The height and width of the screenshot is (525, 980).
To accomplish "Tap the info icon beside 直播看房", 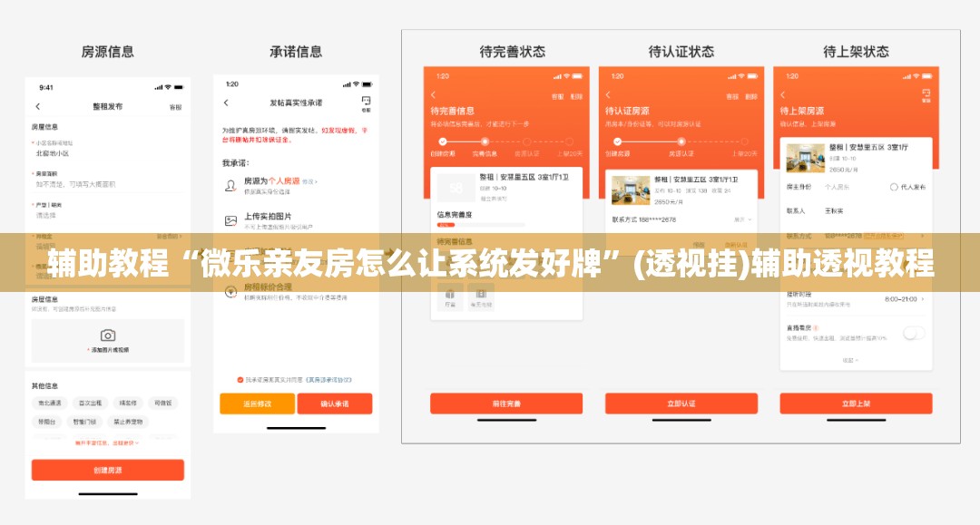I will [817, 327].
